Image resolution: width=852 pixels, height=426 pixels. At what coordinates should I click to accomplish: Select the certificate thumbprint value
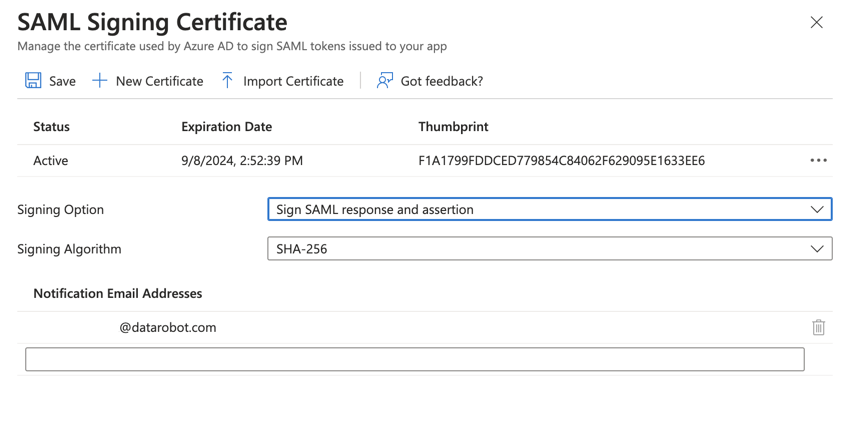click(x=561, y=160)
